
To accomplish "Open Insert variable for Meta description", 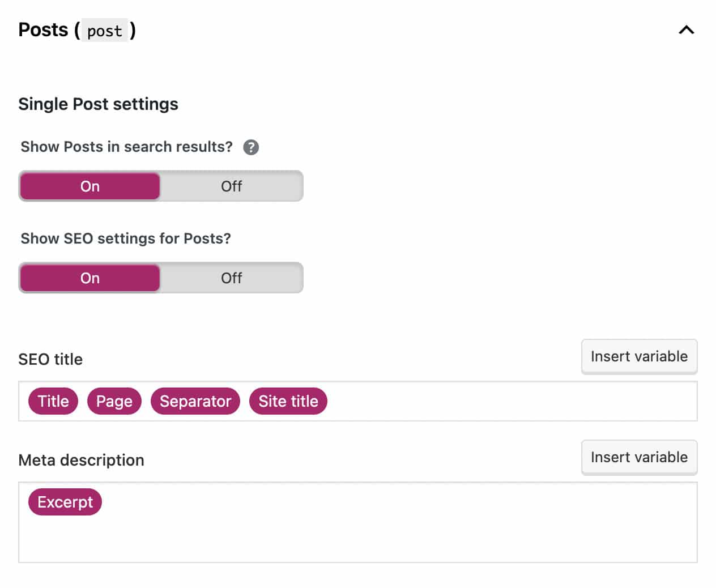I will click(x=639, y=457).
